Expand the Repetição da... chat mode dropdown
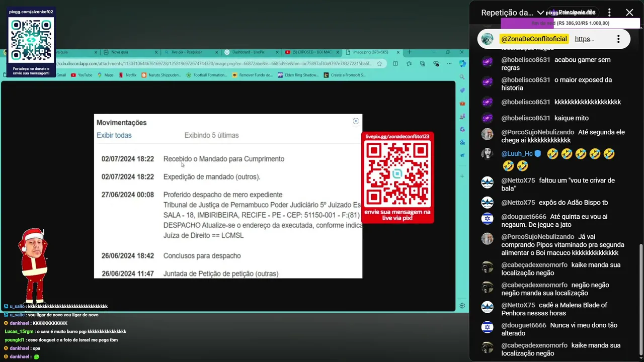644x362 pixels. click(540, 13)
